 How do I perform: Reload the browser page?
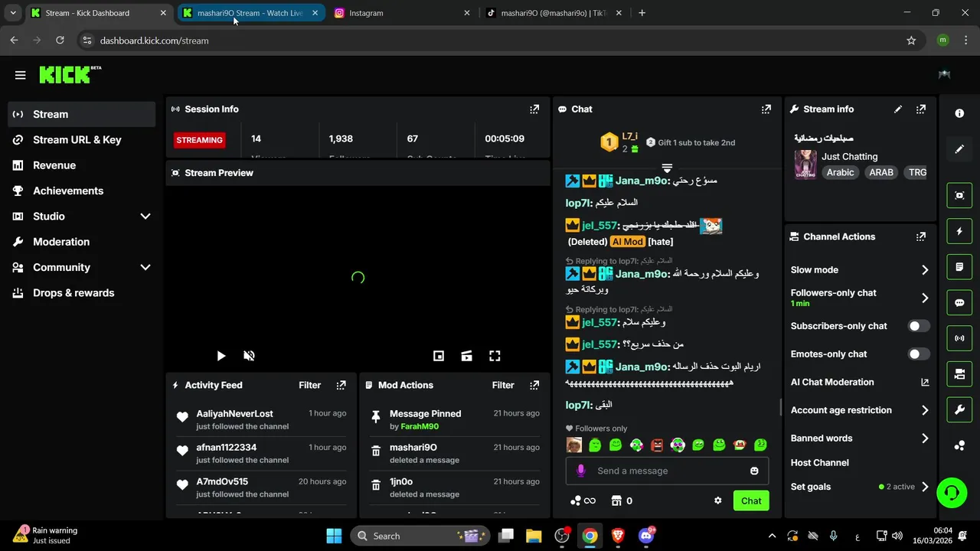coord(60,41)
